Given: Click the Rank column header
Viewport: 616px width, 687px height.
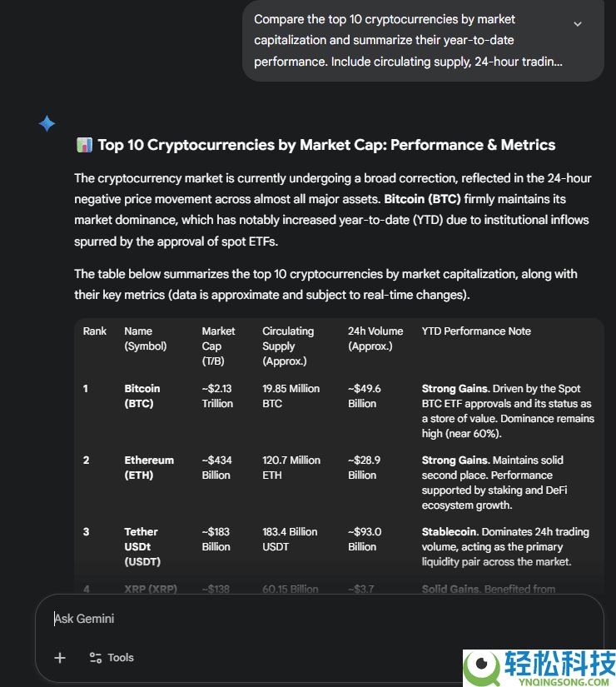Looking at the screenshot, I should [x=95, y=331].
